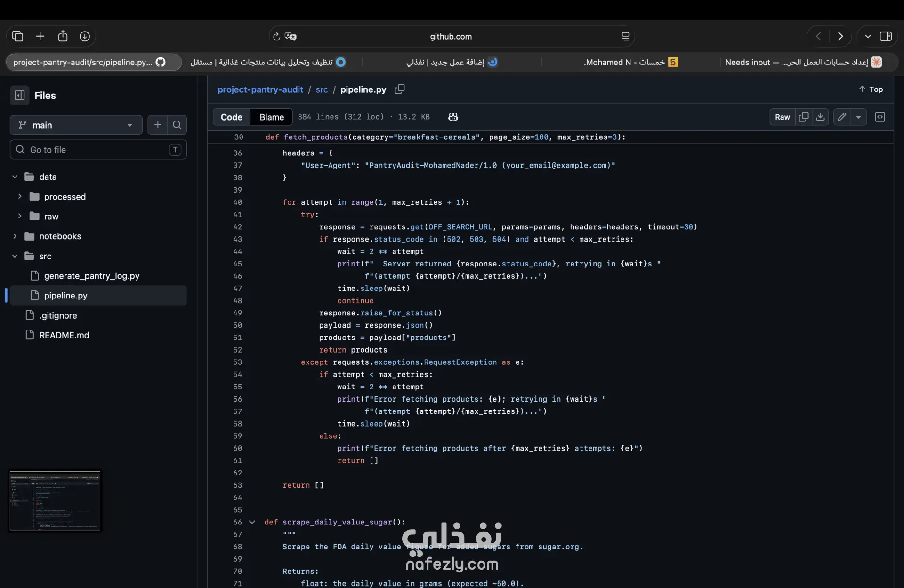Download the raw file icon
904x588 pixels.
820,117
